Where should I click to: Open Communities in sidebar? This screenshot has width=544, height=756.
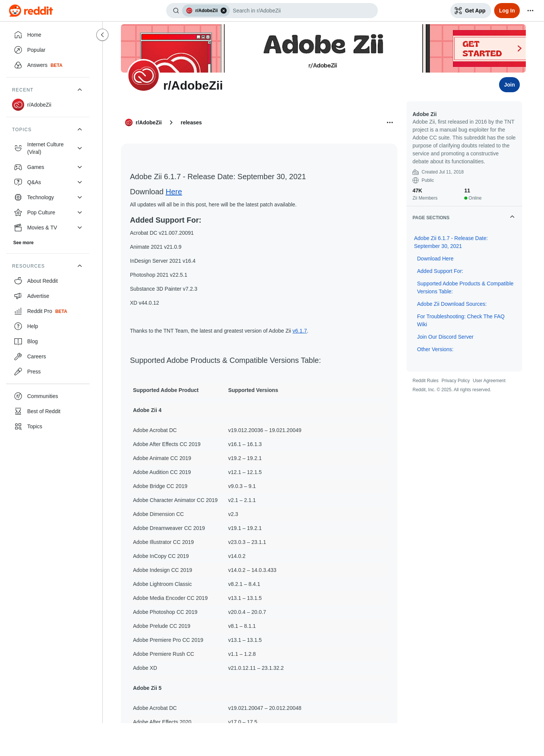pyautogui.click(x=48, y=396)
